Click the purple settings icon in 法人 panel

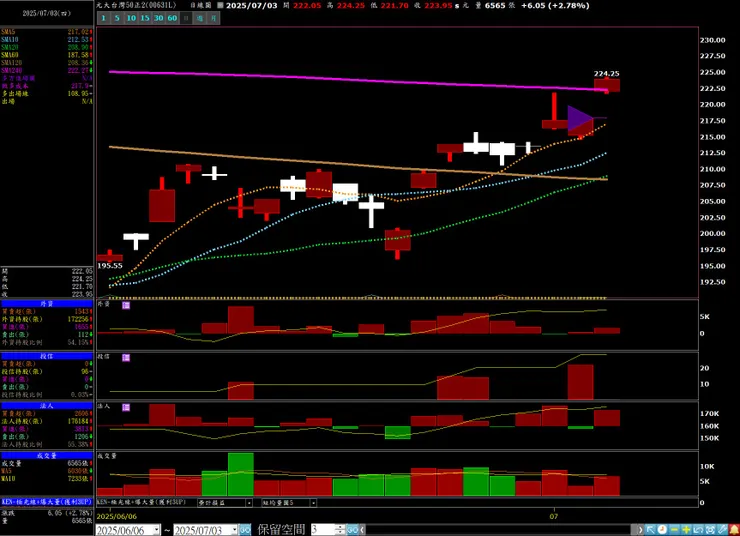(126, 407)
